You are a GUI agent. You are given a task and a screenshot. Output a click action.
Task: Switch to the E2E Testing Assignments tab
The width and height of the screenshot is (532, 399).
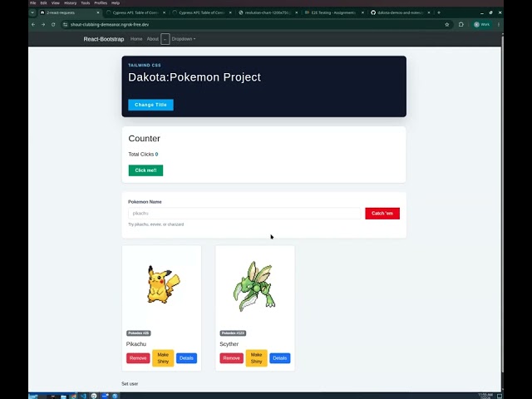(x=333, y=12)
